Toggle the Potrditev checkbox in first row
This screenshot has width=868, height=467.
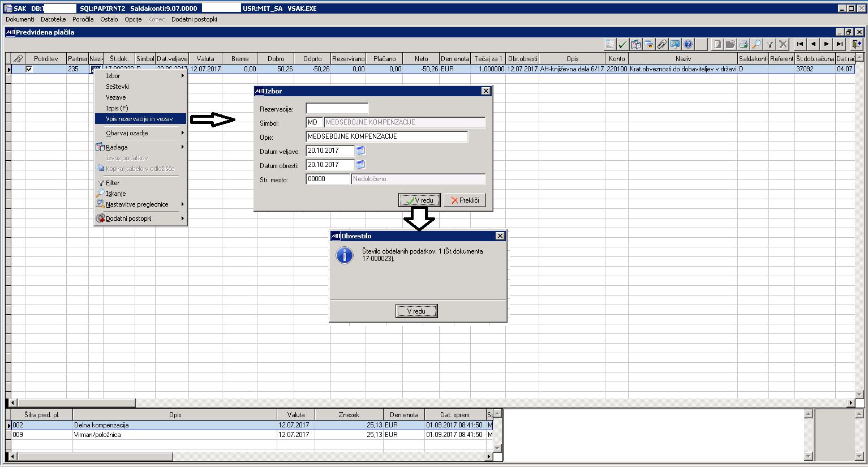(29, 69)
